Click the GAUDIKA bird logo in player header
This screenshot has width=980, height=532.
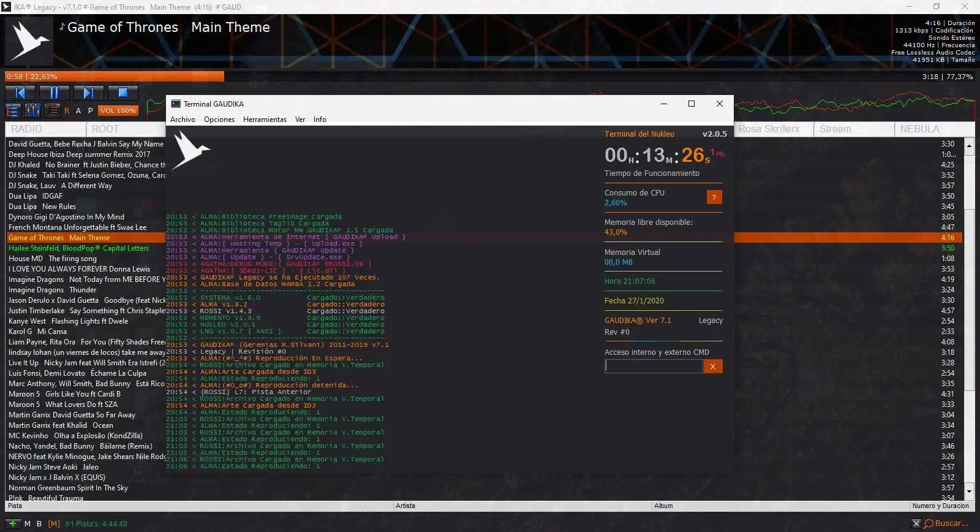tap(29, 41)
